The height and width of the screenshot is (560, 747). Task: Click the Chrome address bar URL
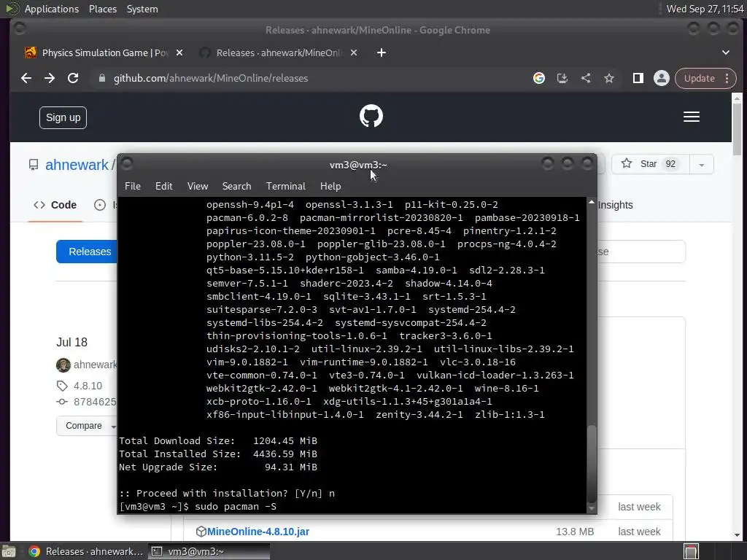pos(211,78)
